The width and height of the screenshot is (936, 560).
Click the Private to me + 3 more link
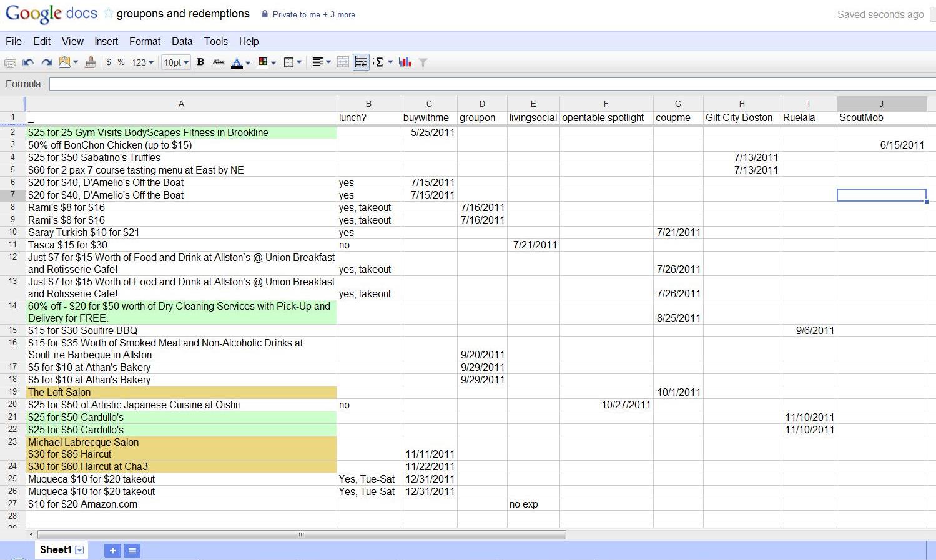pyautogui.click(x=313, y=14)
